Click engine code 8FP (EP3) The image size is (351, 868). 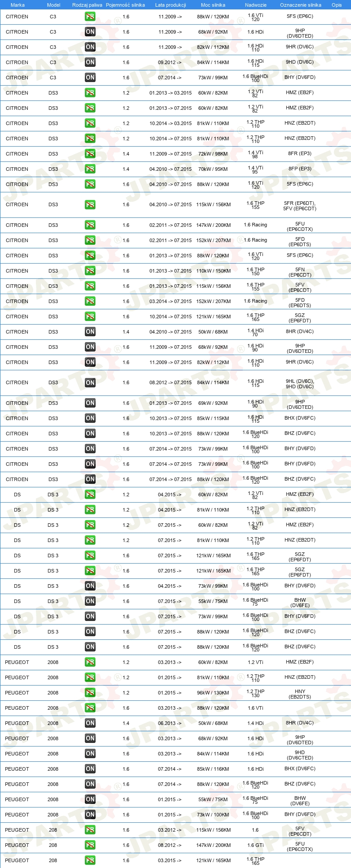pyautogui.click(x=300, y=169)
